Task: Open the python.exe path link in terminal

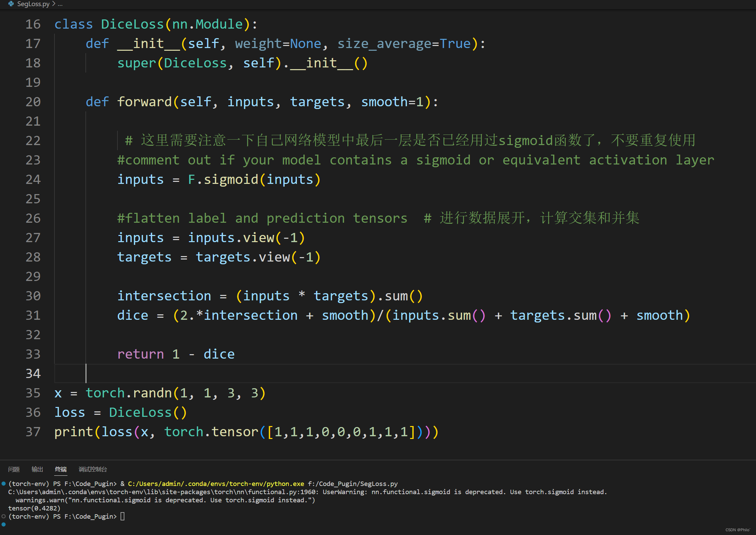Action: click(x=216, y=484)
